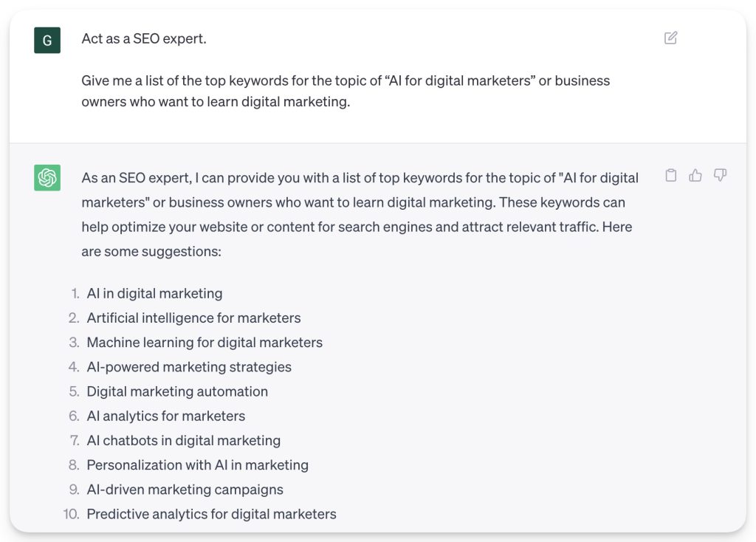Click "Artificial intelligence for marketers" keyword
756x542 pixels.
193,318
